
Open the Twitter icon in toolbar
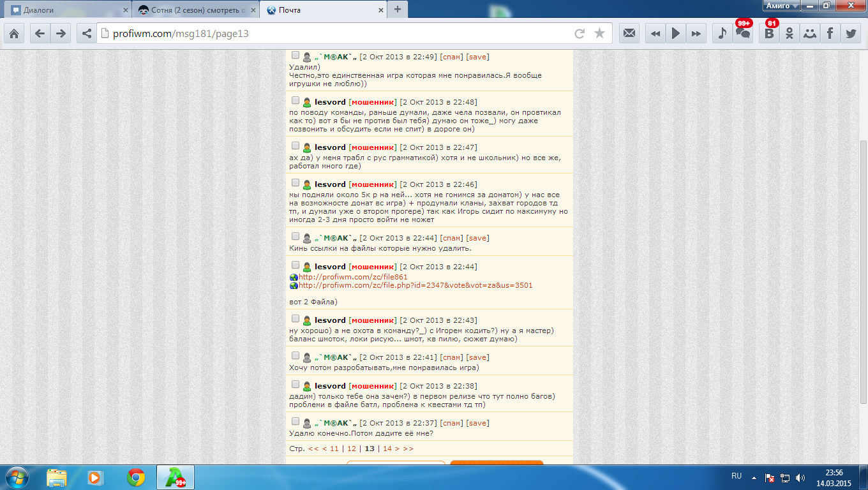pos(851,33)
